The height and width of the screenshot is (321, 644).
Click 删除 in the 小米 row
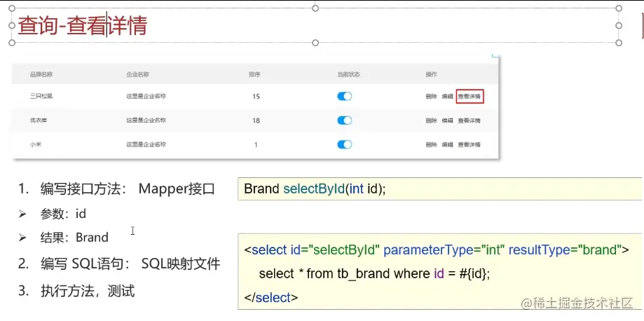tap(431, 144)
